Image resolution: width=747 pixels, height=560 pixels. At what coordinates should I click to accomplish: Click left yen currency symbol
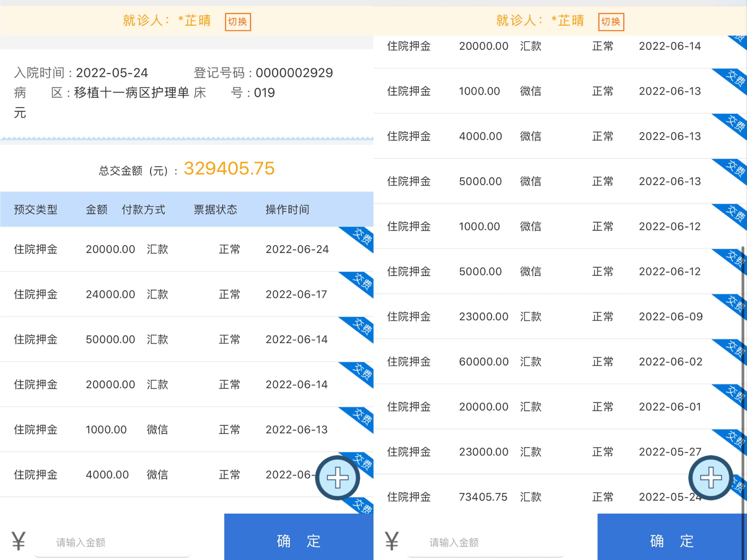pyautogui.click(x=19, y=541)
